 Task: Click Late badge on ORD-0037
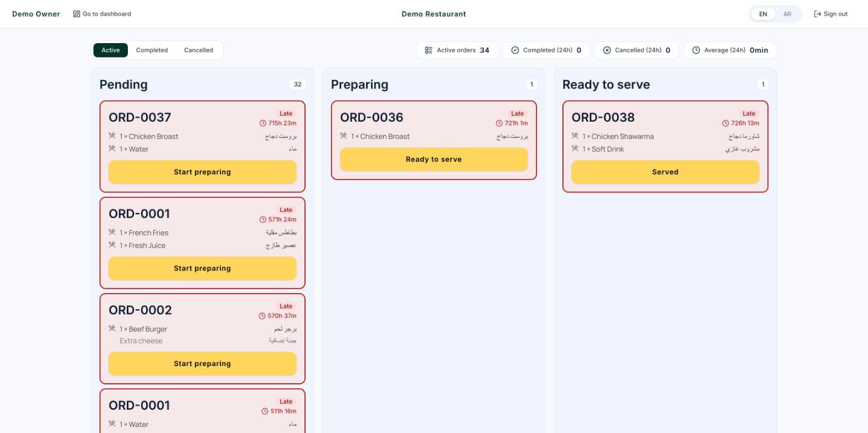pyautogui.click(x=286, y=113)
